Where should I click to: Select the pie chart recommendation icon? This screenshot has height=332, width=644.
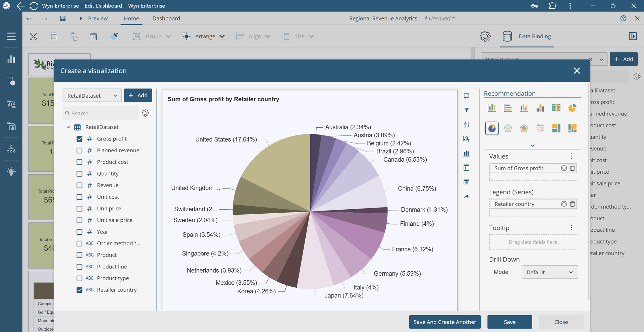[x=572, y=108]
